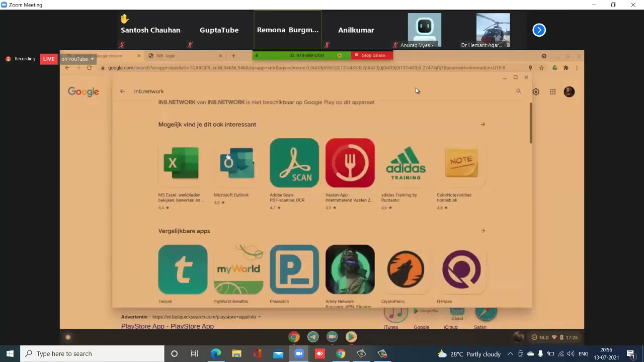The width and height of the screenshot is (644, 362).
Task: Click the Play Store search magnifier icon
Action: pos(519,91)
